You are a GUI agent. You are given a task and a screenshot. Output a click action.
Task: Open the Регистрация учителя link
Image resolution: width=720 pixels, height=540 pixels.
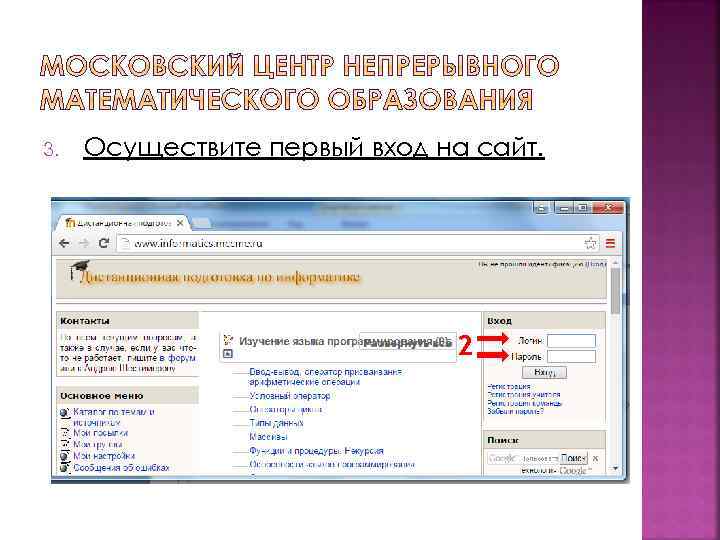coord(524,395)
